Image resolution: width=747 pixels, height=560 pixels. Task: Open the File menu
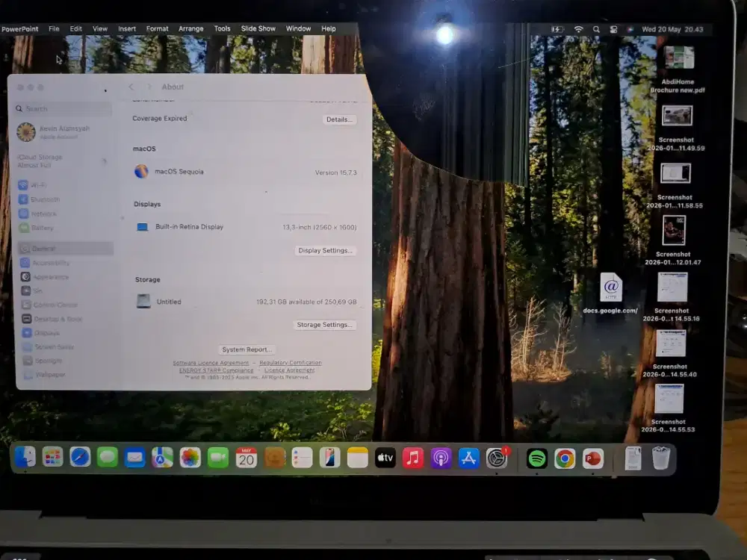(54, 28)
